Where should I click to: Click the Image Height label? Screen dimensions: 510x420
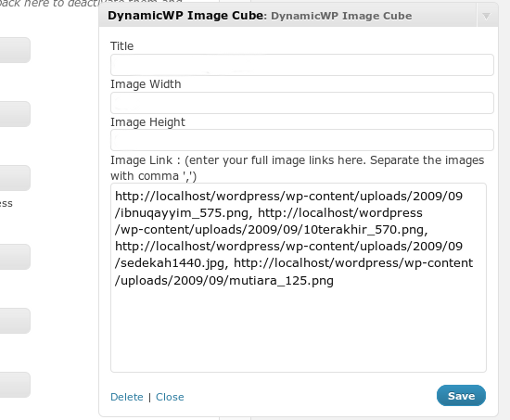click(x=147, y=122)
